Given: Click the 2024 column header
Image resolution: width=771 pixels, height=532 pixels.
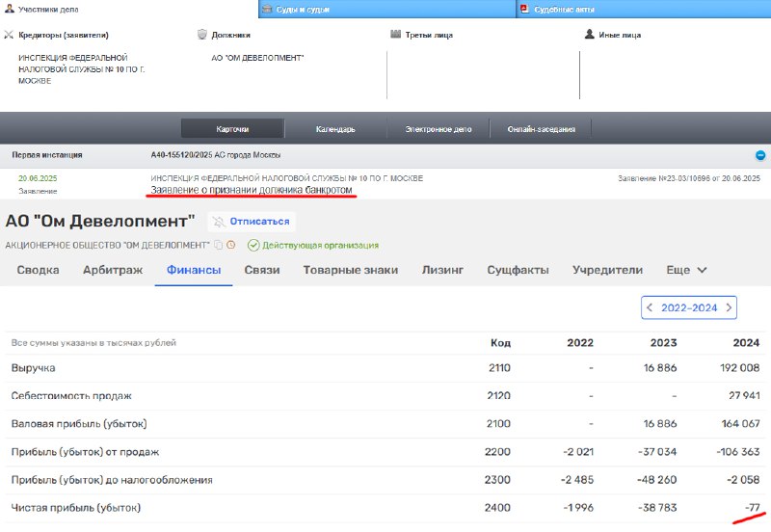Looking at the screenshot, I should click(746, 343).
